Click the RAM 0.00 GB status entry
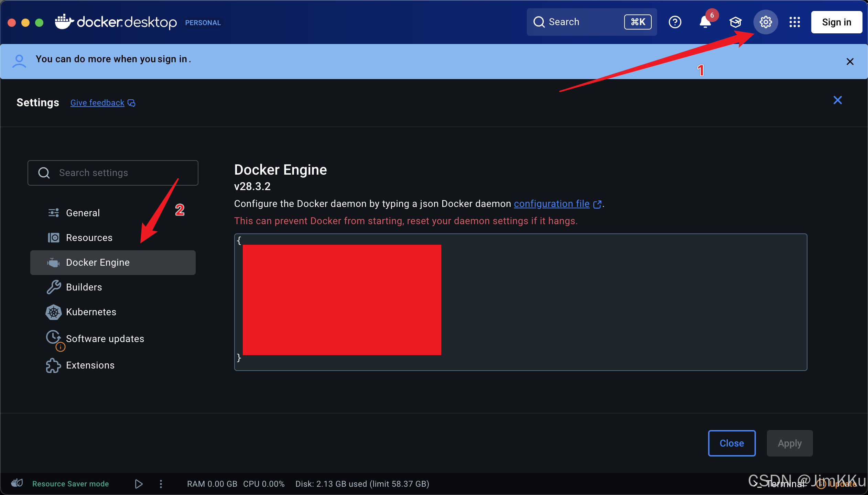The height and width of the screenshot is (495, 868). click(x=212, y=484)
